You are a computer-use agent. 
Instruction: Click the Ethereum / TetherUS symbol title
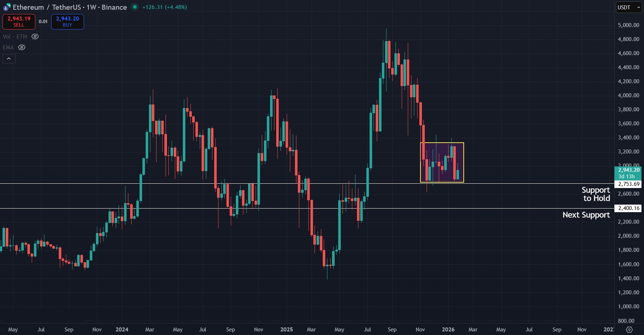click(x=47, y=7)
